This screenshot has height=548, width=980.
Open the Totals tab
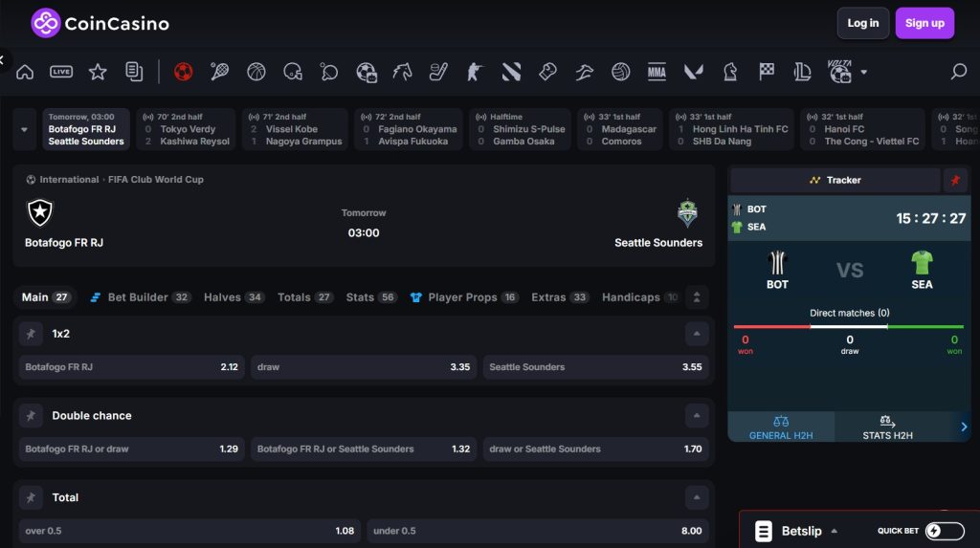pos(305,297)
